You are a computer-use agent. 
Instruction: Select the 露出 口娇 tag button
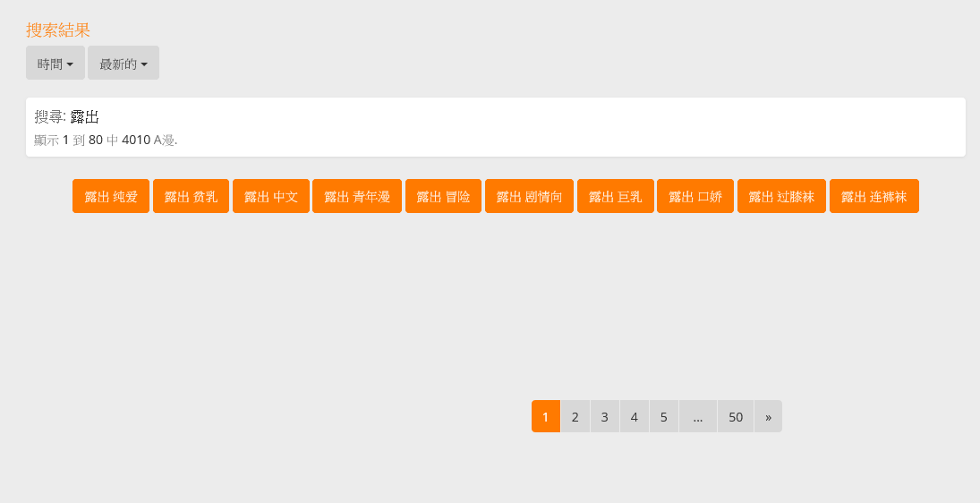695,197
